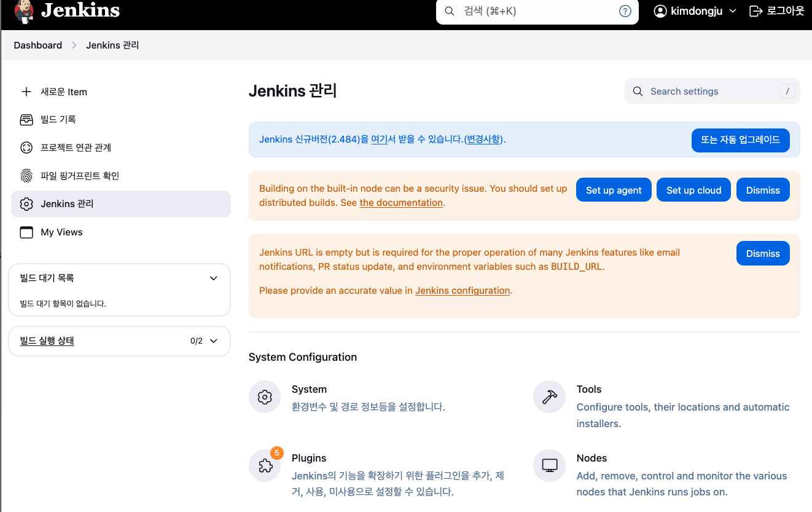Viewport: 812px width, 512px height.
Task: Click the magnifier icon in top search bar
Action: pyautogui.click(x=450, y=11)
